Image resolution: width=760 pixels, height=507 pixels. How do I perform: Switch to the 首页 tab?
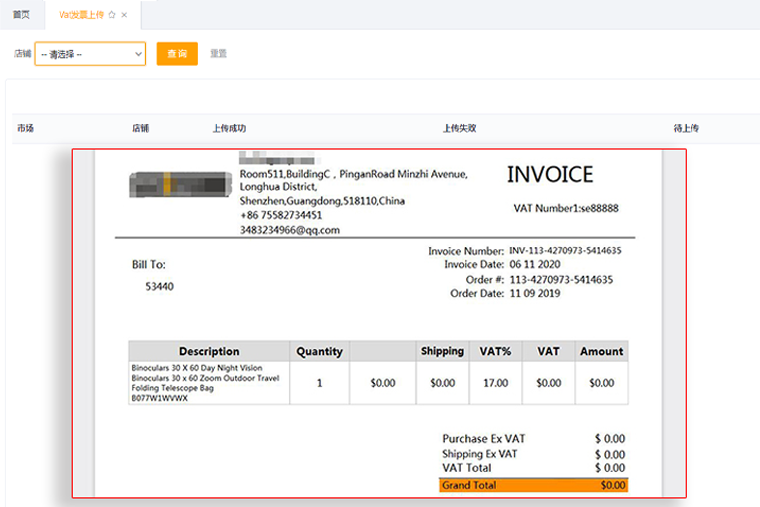coord(20,15)
